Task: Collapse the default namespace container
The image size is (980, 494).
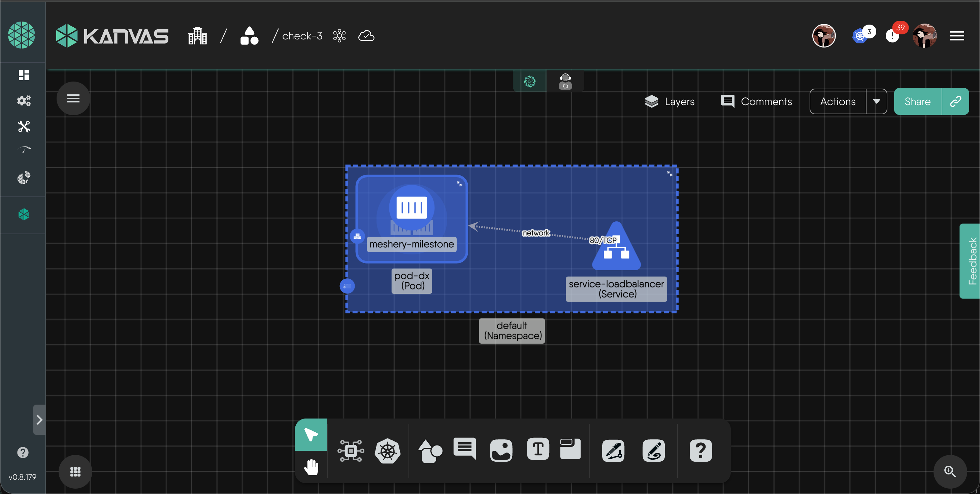Action: point(669,174)
